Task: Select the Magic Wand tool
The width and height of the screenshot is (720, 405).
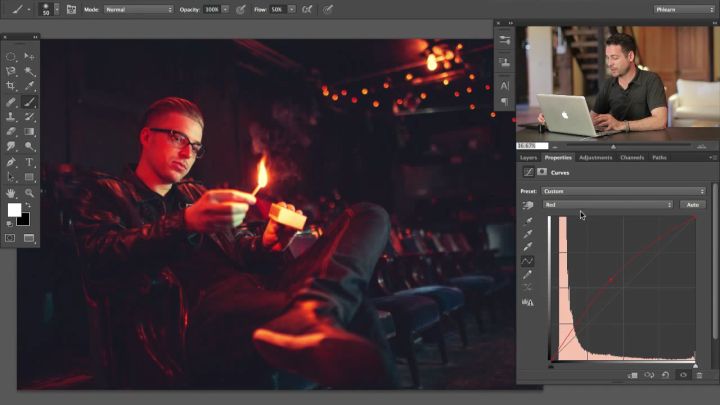Action: tap(29, 71)
